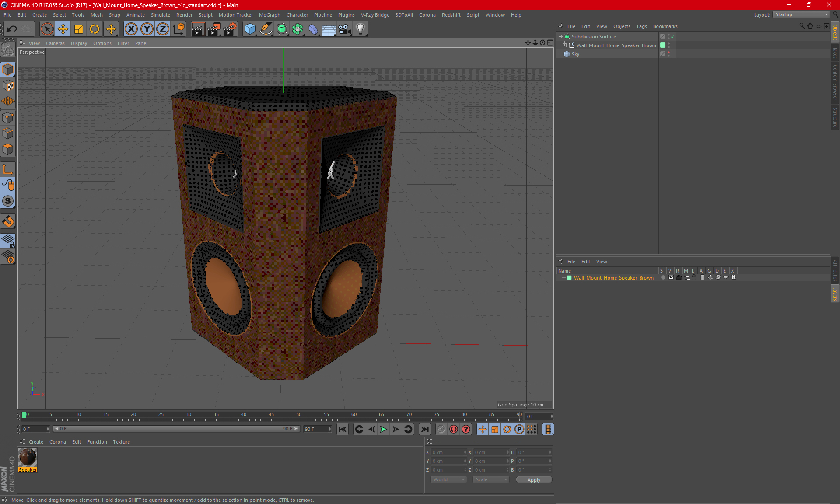840x504 pixels.
Task: Add a Light object
Action: (x=360, y=29)
